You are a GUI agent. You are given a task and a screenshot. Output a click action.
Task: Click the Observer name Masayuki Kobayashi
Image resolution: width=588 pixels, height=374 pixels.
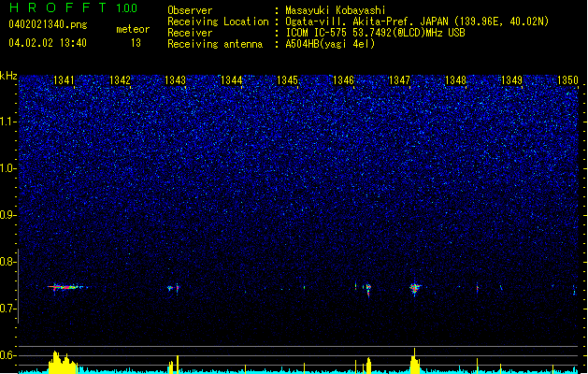336,10
